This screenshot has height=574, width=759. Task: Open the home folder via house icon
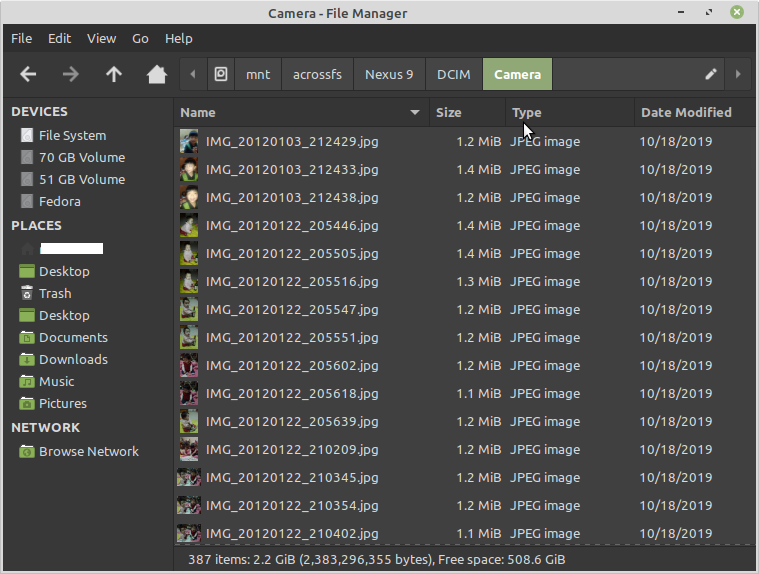coord(157,74)
